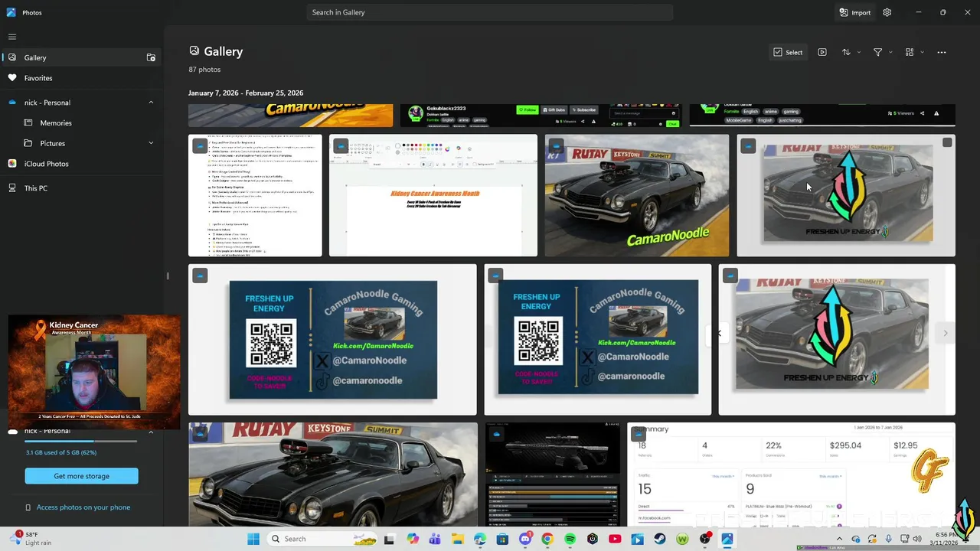The height and width of the screenshot is (551, 980).
Task: Click the Search in Gallery field
Action: pos(489,12)
